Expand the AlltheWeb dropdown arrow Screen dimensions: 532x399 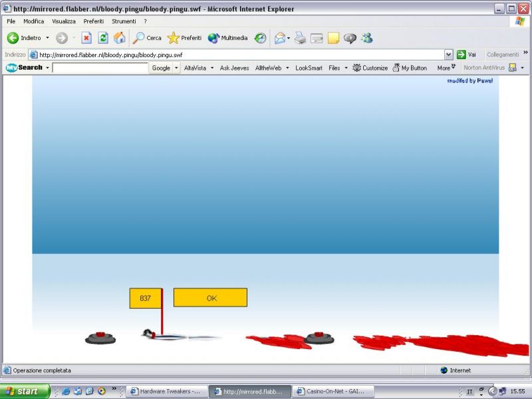pos(287,68)
